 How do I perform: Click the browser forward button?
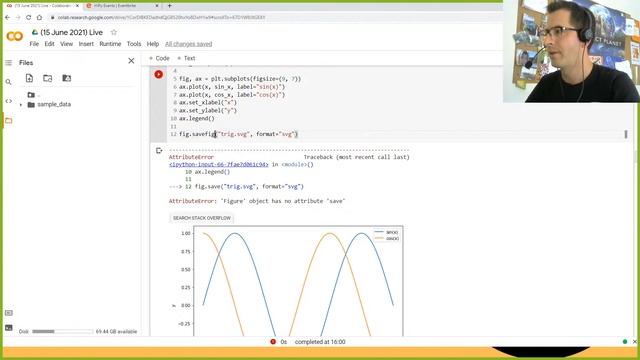point(18,18)
